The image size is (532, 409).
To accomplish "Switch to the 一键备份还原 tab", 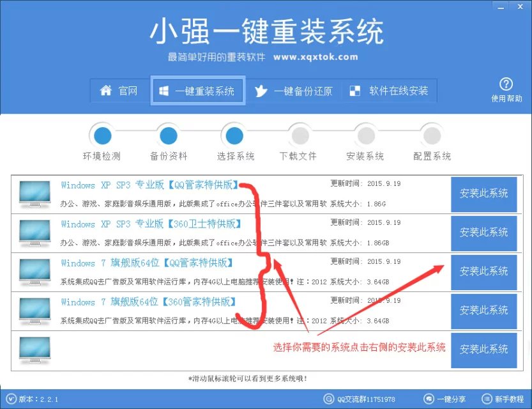I will pos(294,90).
